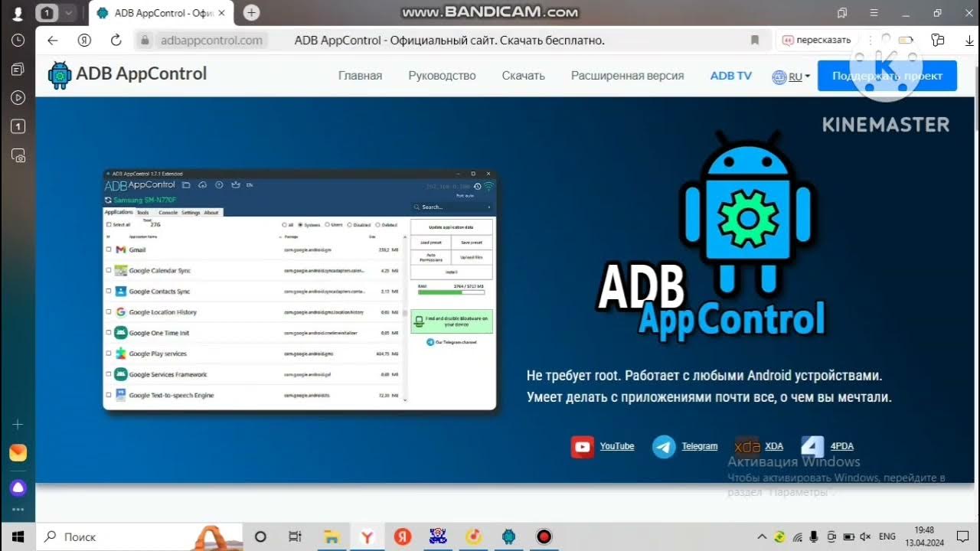
Task: Open the YouTube text link
Action: (x=617, y=446)
